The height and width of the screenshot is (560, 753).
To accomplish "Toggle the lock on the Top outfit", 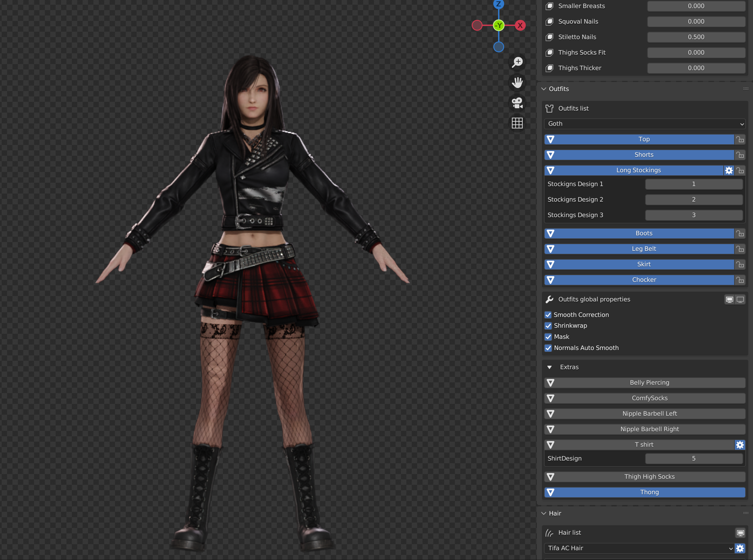I will point(740,139).
